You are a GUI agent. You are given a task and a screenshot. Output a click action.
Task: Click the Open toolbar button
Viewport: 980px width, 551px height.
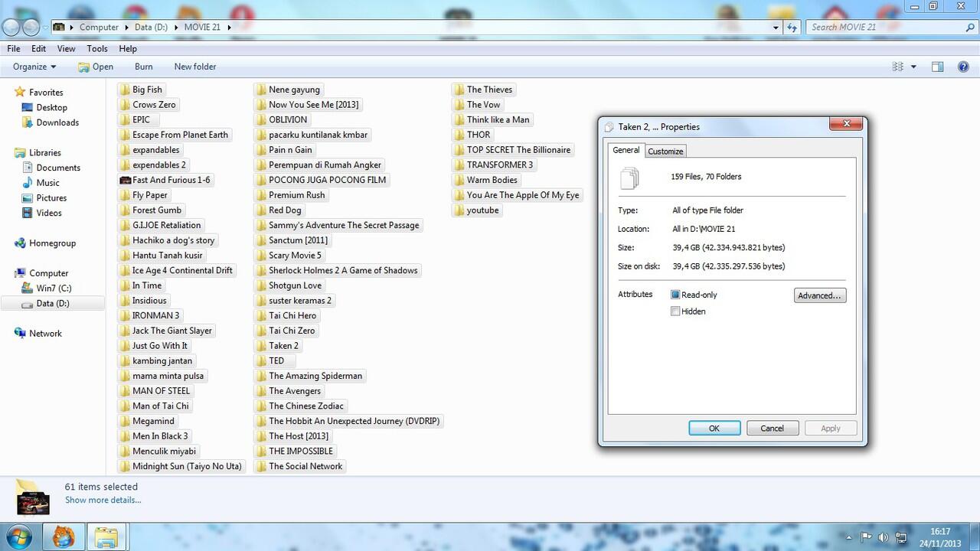pos(96,67)
